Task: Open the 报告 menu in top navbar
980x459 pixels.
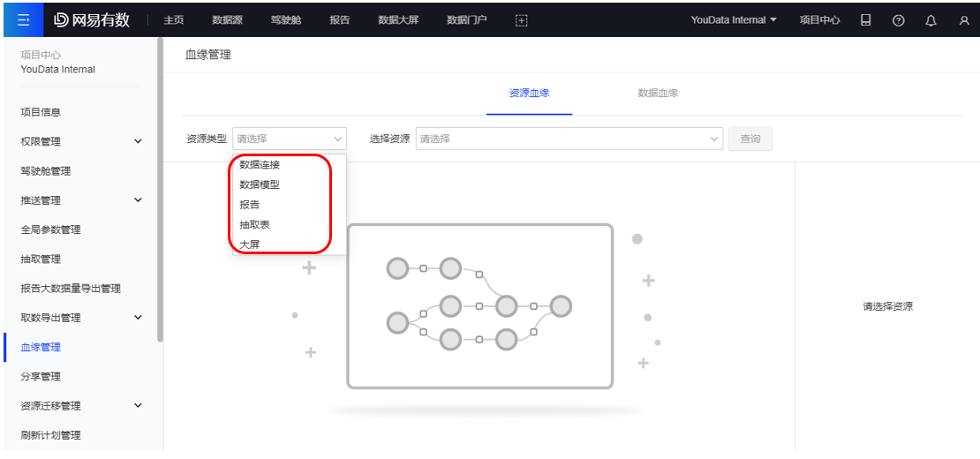Action: click(x=340, y=20)
